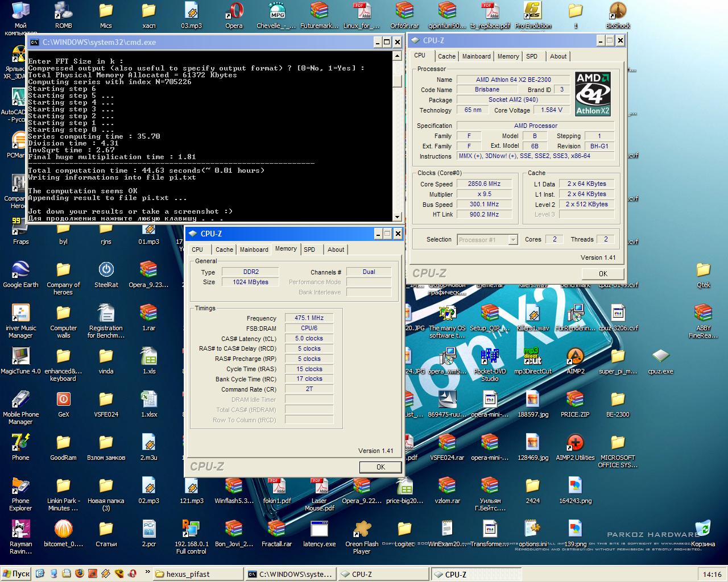
Task: Open the PRICE.ZIP archive icon
Action: tap(575, 404)
